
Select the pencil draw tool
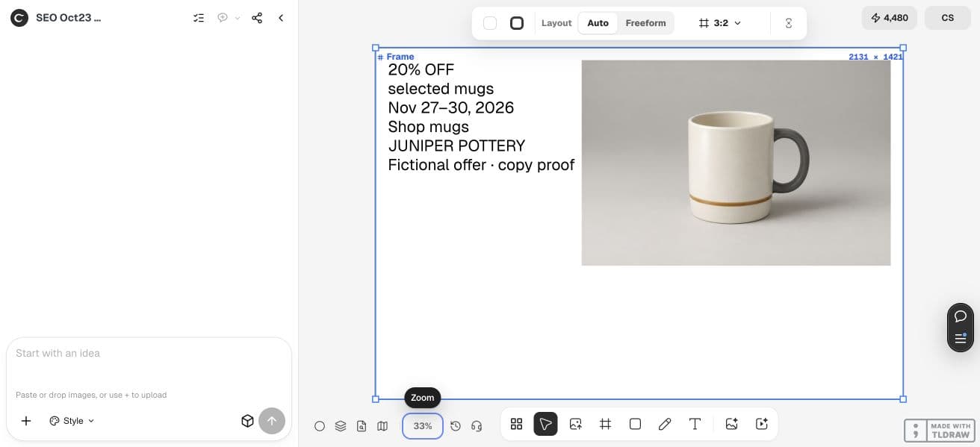pyautogui.click(x=665, y=424)
